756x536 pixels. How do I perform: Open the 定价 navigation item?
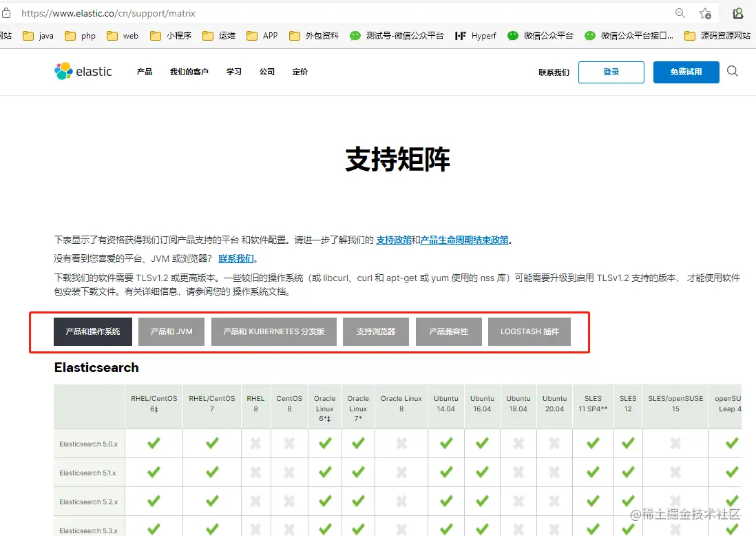[x=300, y=72]
